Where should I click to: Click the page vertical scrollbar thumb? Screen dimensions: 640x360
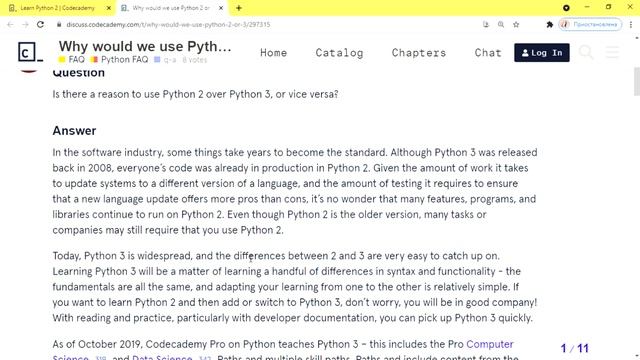637,81
